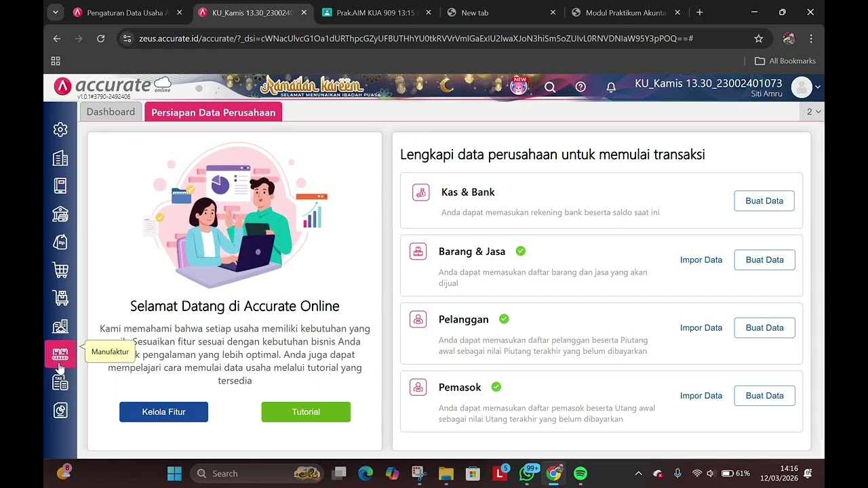
Task: Switch to Pengaturan Data Usaha browser tab
Action: pyautogui.click(x=125, y=12)
